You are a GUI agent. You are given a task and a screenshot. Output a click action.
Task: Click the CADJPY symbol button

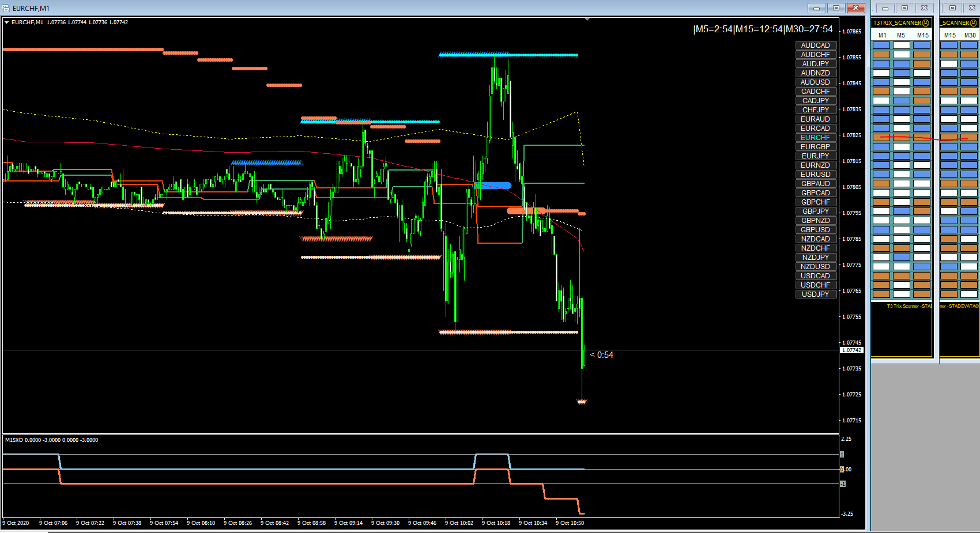coord(816,101)
